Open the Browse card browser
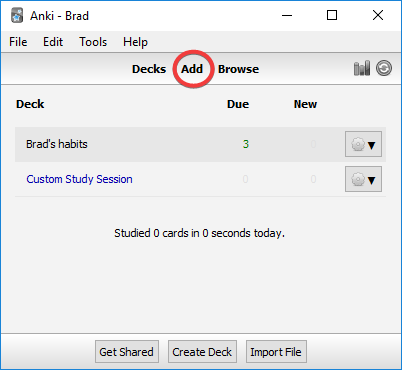Viewport: 402px width, 370px height. (238, 69)
